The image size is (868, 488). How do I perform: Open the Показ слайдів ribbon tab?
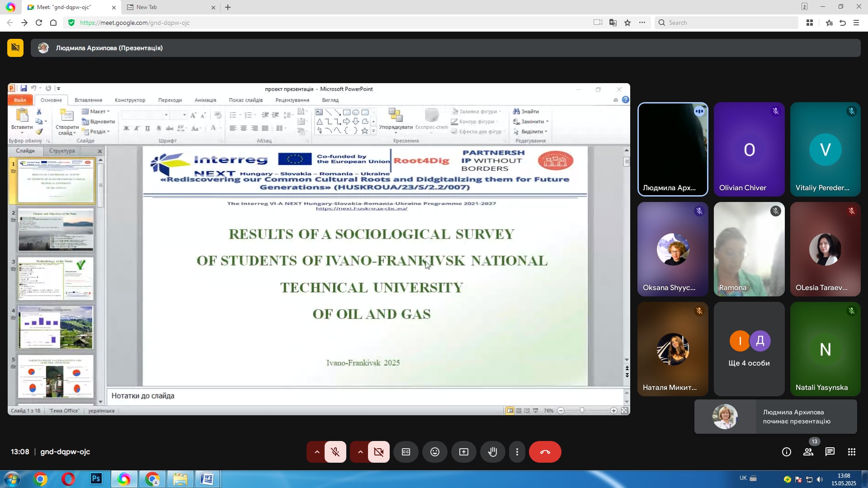245,100
